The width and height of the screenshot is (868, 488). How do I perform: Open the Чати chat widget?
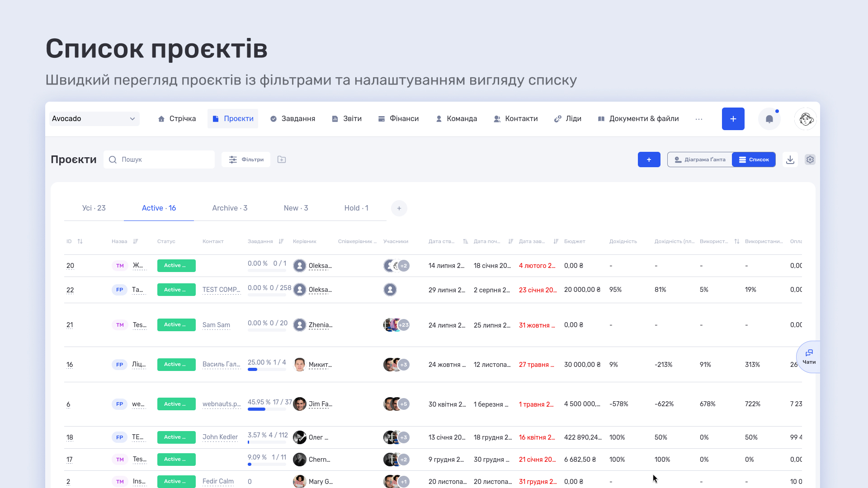pyautogui.click(x=809, y=357)
